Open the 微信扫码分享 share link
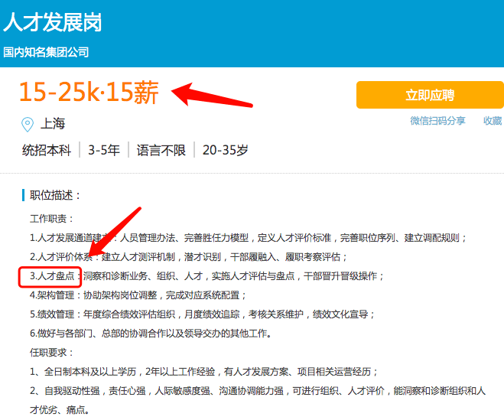The image size is (504, 420). [437, 121]
